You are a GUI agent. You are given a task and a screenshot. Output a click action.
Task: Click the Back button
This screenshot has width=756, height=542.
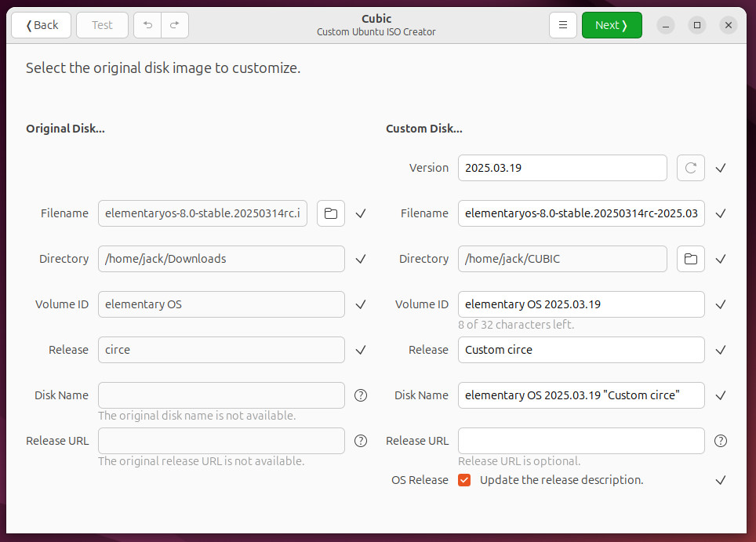pos(41,25)
